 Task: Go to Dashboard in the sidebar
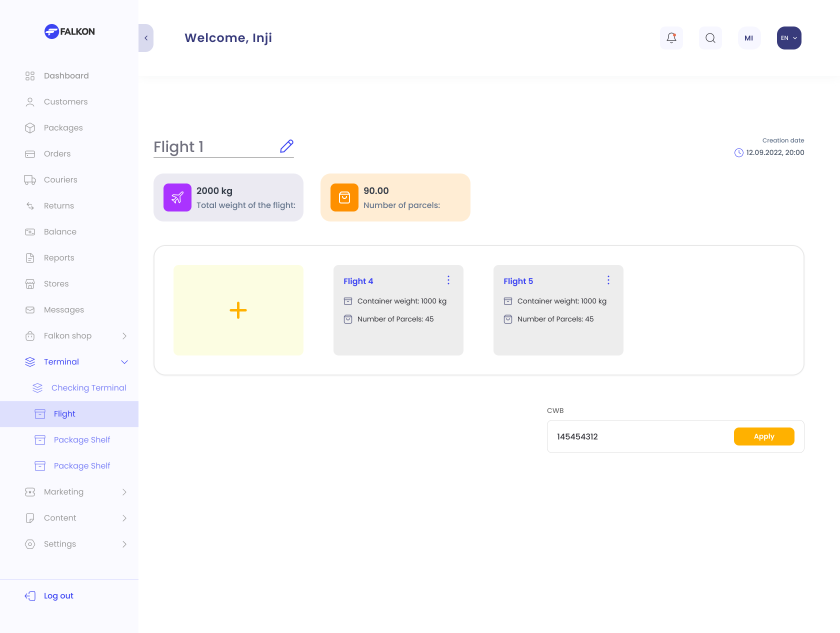click(x=66, y=76)
